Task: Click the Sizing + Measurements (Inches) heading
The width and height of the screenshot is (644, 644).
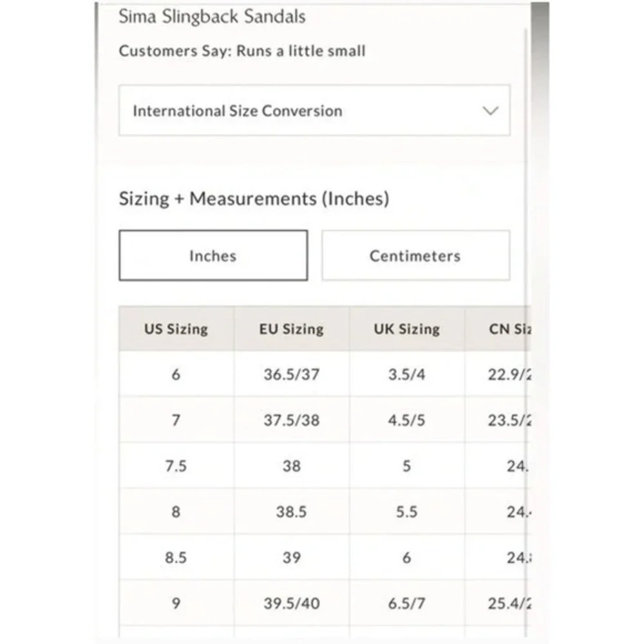Action: point(254,199)
